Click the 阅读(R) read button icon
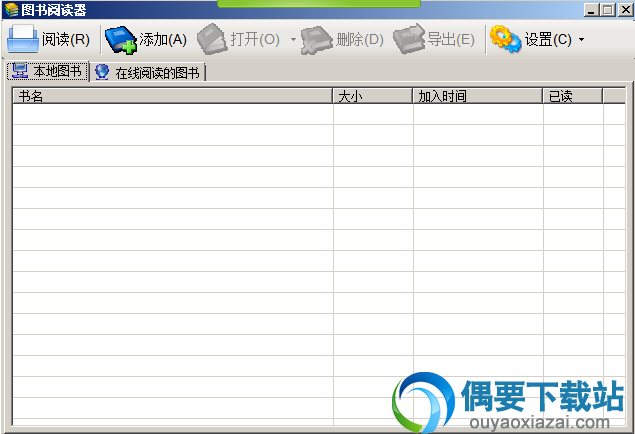 (x=22, y=39)
